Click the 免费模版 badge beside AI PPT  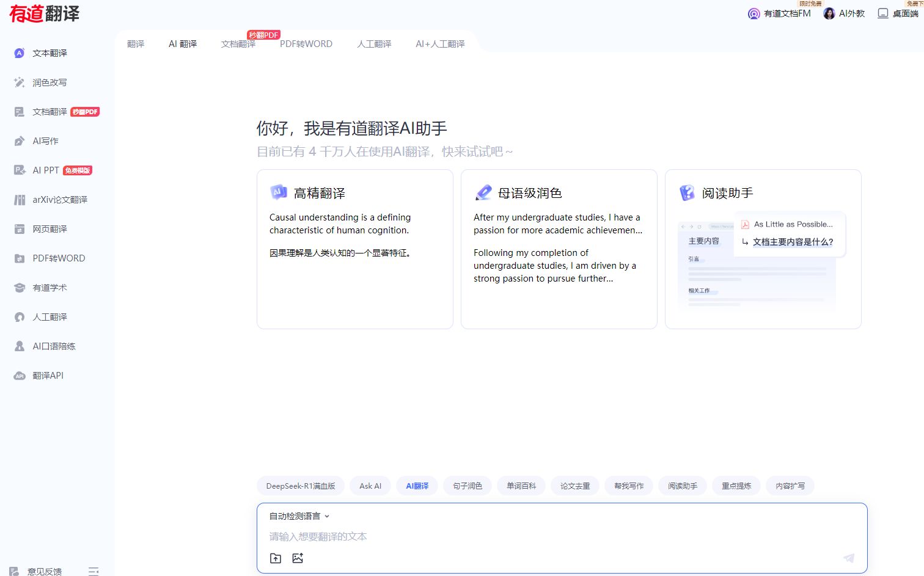click(78, 170)
